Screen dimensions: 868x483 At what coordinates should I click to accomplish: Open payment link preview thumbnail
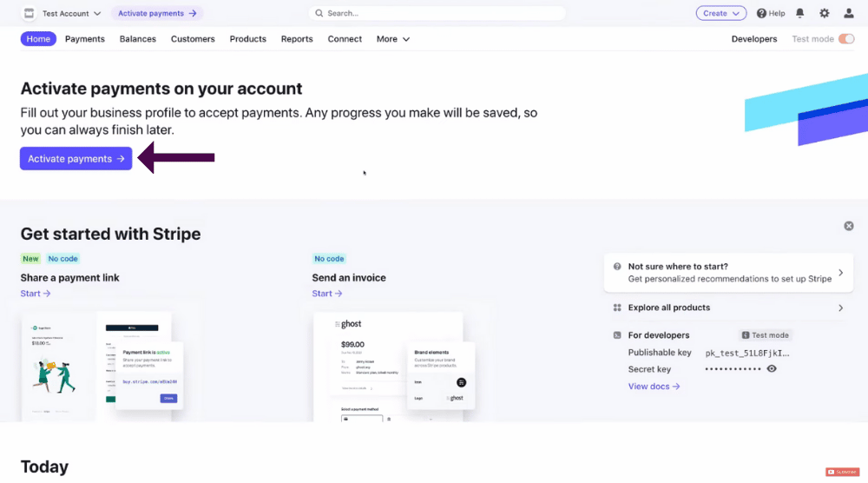102,367
